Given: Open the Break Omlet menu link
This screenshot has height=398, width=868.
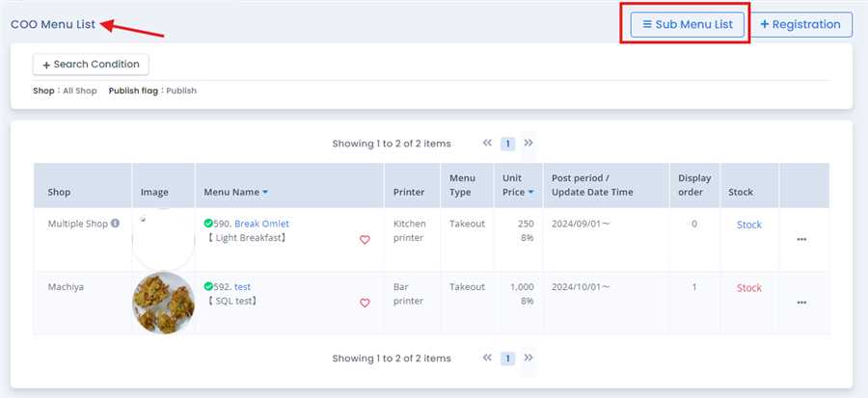Looking at the screenshot, I should (x=261, y=224).
